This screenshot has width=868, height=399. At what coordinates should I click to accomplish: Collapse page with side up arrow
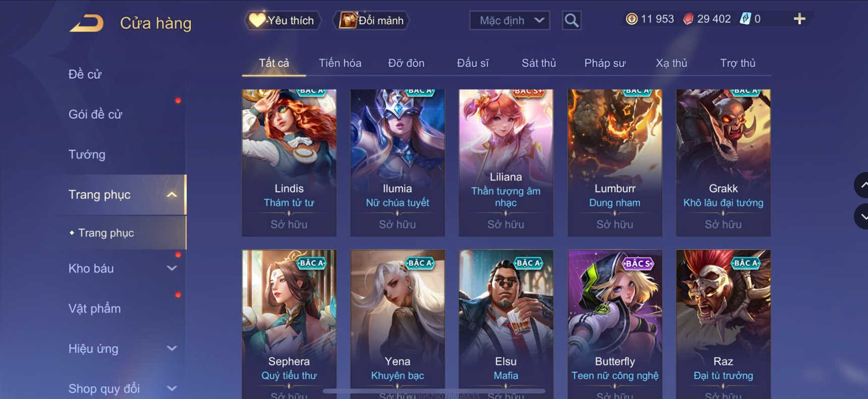pyautogui.click(x=862, y=185)
